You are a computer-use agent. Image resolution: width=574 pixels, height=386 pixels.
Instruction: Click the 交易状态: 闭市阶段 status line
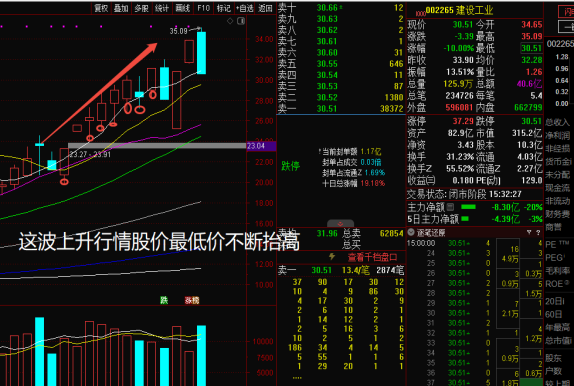pos(465,194)
